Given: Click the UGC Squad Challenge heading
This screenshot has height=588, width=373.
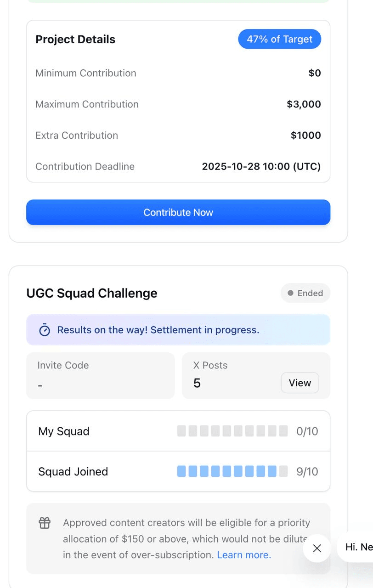Looking at the screenshot, I should pos(92,293).
